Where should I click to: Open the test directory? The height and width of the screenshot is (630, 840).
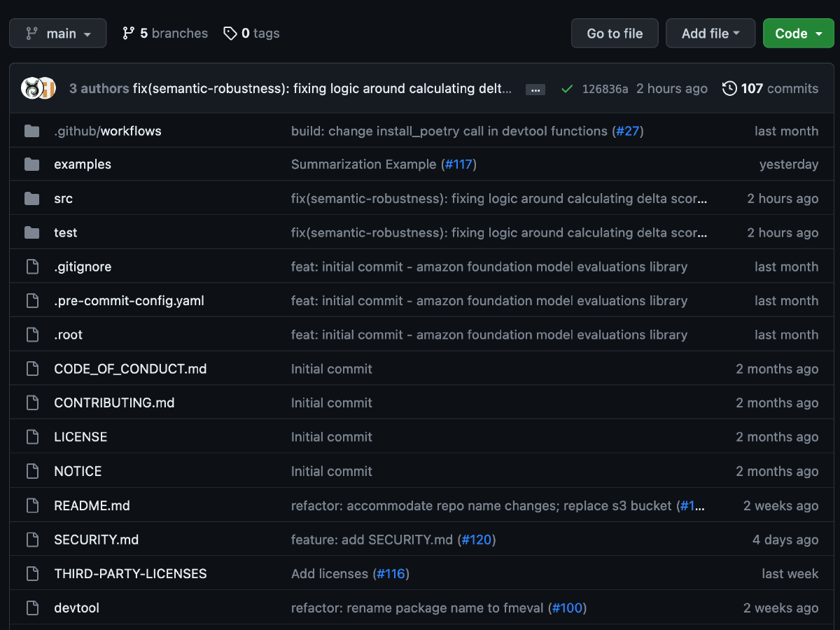pos(65,232)
